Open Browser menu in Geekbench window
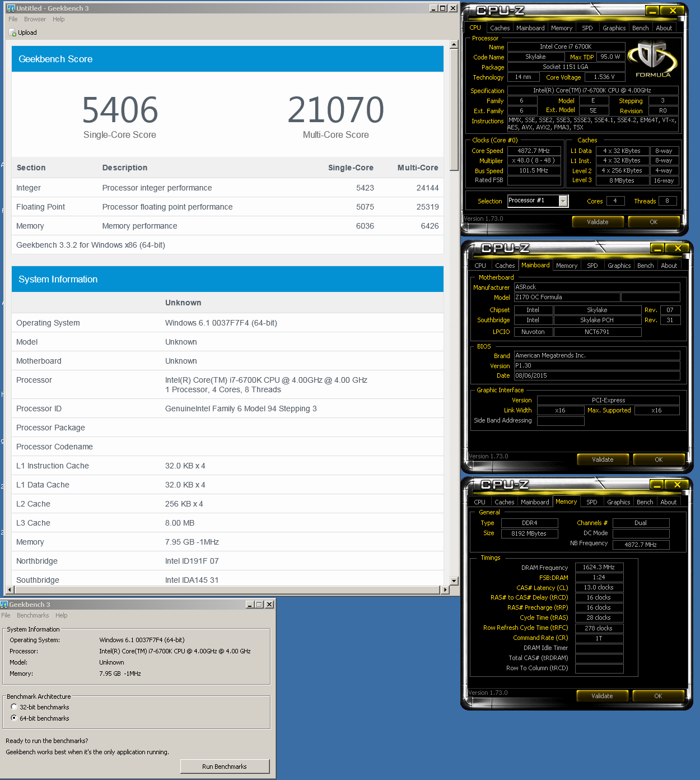Screen dimensions: 700x780 point(35,19)
